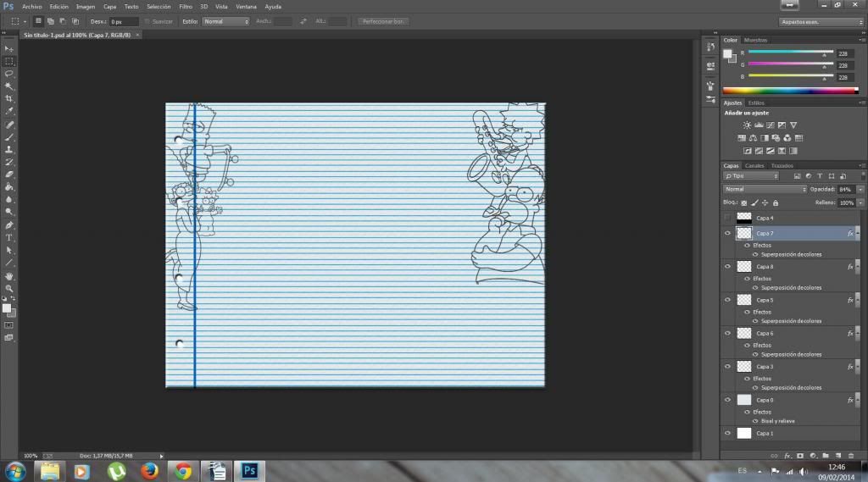868x482 pixels.
Task: Click the Desvanecer input field
Action: pos(124,21)
